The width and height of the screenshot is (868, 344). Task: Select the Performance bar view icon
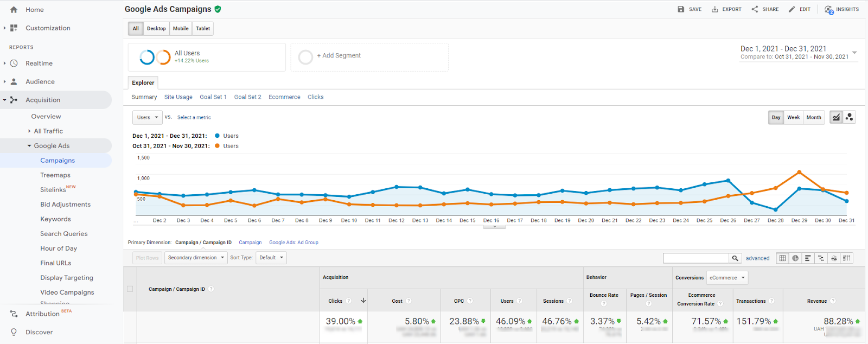coord(808,258)
